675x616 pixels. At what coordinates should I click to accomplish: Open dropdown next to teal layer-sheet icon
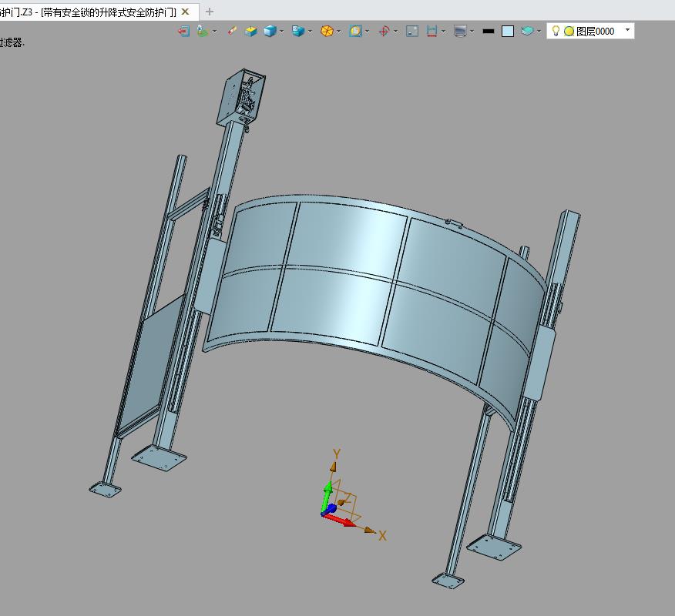click(539, 32)
